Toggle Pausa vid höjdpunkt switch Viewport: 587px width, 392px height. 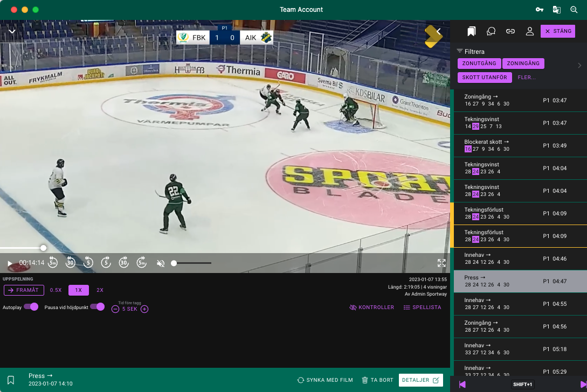pos(97,307)
